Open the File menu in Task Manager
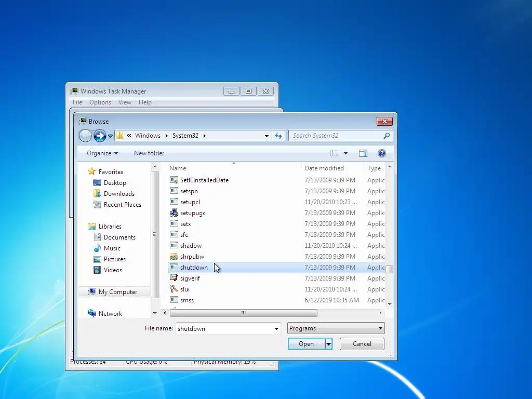 pos(77,102)
